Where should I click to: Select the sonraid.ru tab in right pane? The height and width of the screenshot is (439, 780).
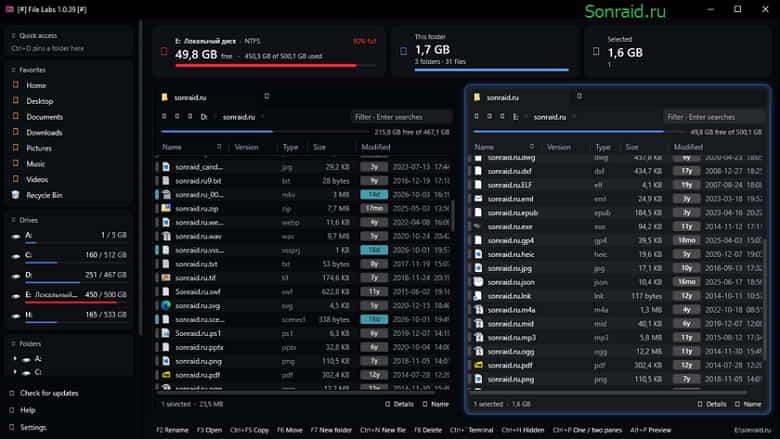[502, 97]
